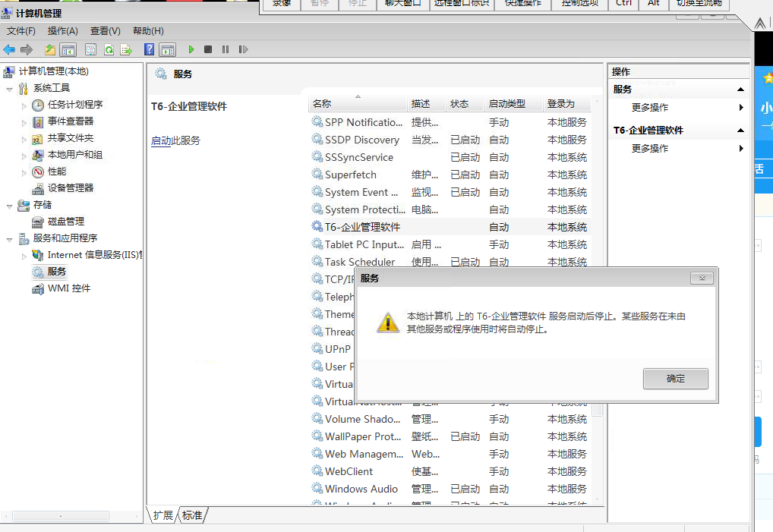Select 性能 icon in tree
Screen dimensions: 773x532
click(38, 172)
